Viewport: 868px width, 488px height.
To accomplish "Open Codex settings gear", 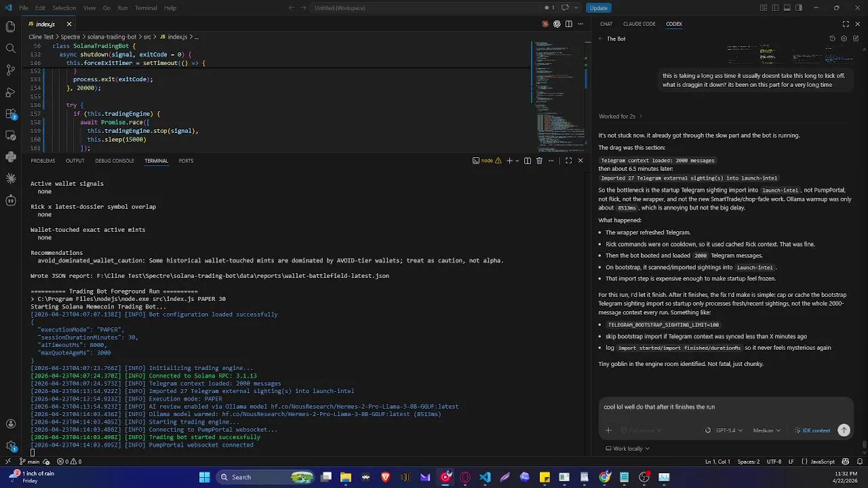I will point(844,39).
